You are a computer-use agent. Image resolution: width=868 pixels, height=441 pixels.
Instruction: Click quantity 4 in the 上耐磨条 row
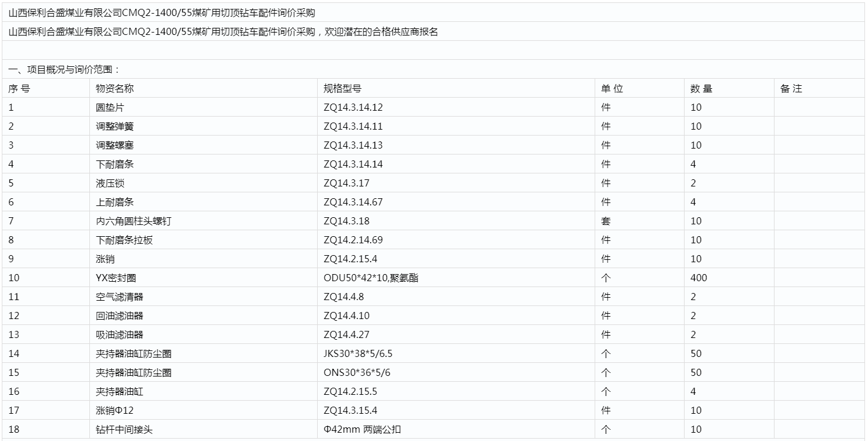pyautogui.click(x=693, y=202)
